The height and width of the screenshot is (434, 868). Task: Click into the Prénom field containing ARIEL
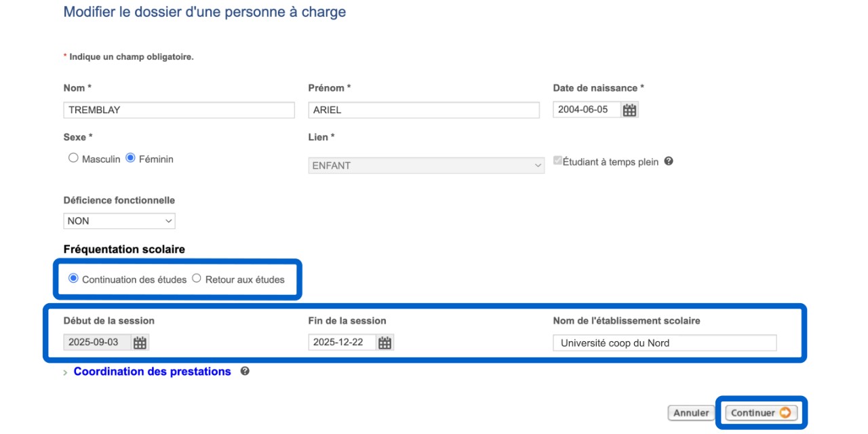424,110
